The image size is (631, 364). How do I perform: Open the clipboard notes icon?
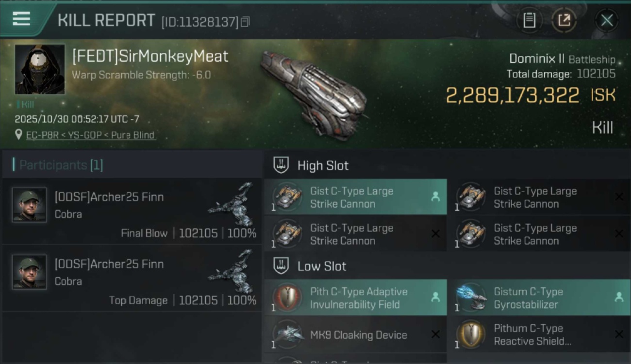point(529,20)
